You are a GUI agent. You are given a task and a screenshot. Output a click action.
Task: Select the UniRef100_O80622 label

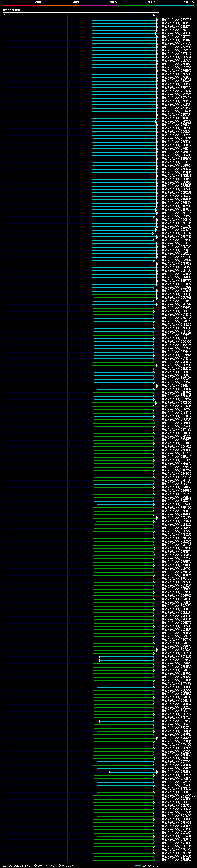tap(177, 446)
